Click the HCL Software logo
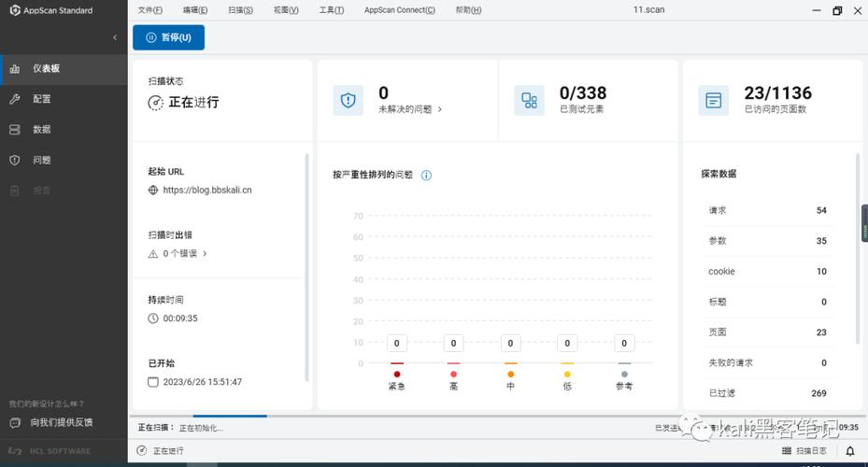Screen dimensions: 868x467 50,451
